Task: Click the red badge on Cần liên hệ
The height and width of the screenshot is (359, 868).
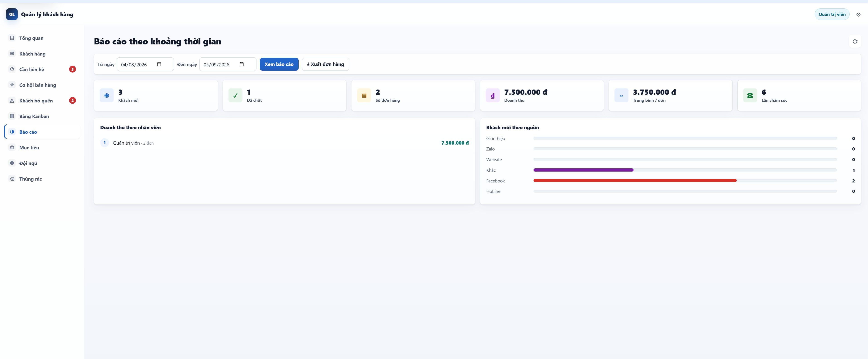Action: tap(72, 69)
